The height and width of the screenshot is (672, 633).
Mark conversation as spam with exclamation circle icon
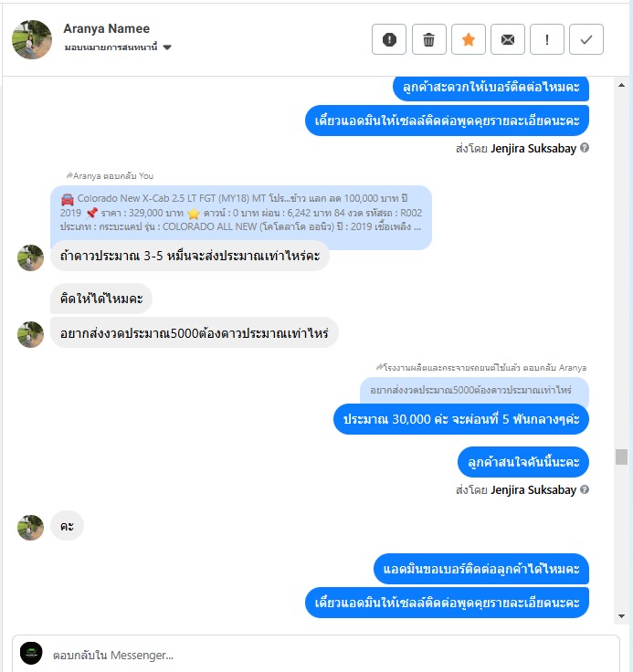389,39
